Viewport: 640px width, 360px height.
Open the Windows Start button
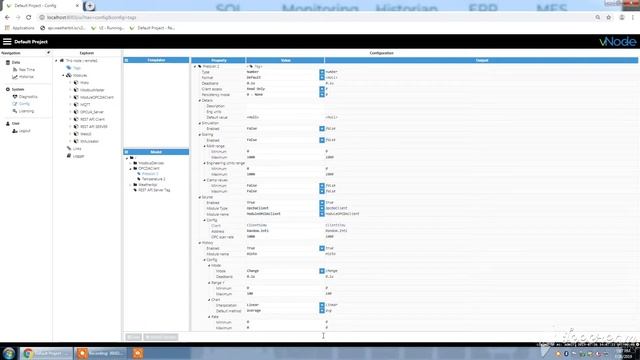pos(9,353)
